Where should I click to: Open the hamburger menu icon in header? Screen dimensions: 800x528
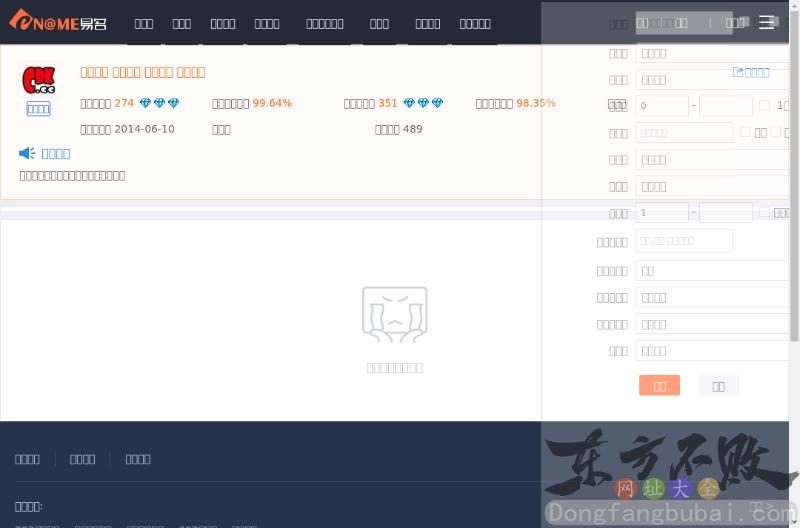(766, 22)
